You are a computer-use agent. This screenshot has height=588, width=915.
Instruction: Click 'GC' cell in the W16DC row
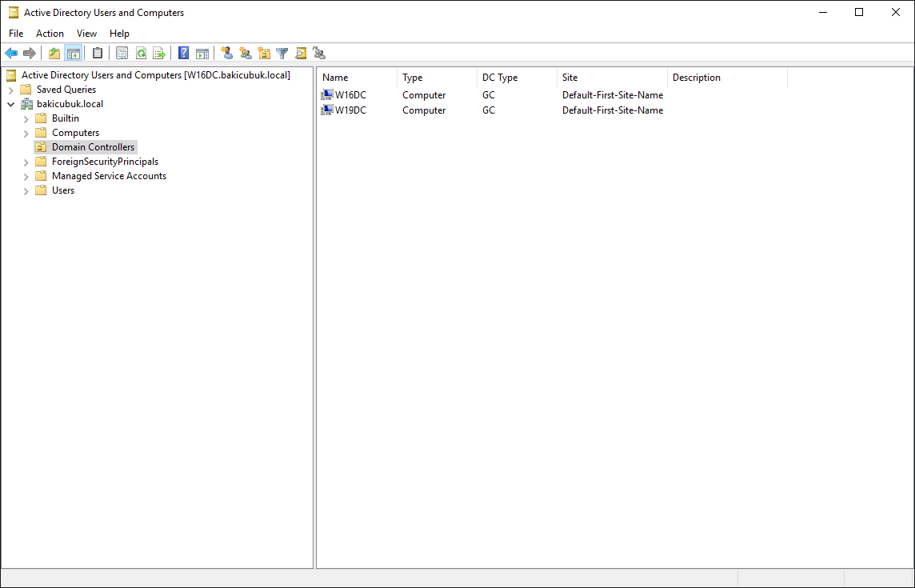click(x=489, y=94)
